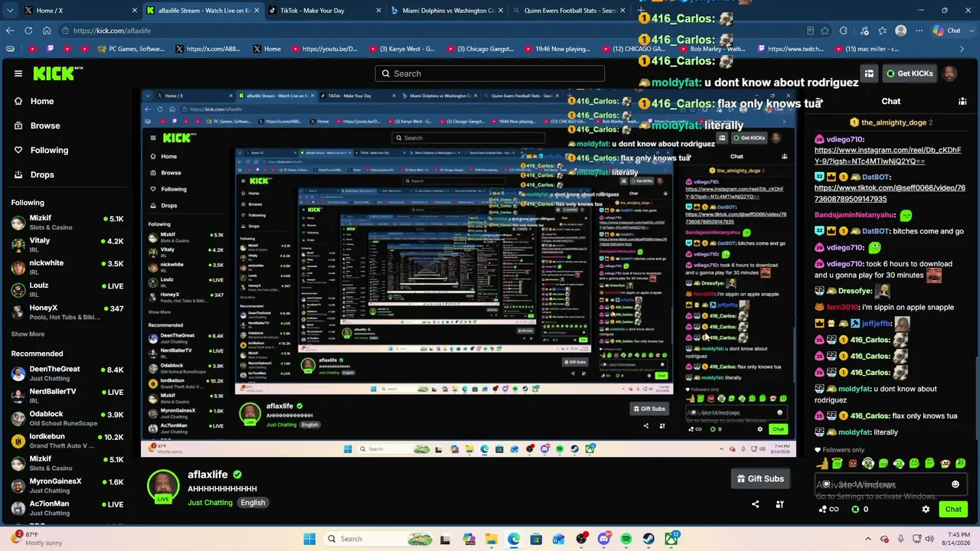Refresh the browser page
The height and width of the screenshot is (551, 980).
coord(28,31)
